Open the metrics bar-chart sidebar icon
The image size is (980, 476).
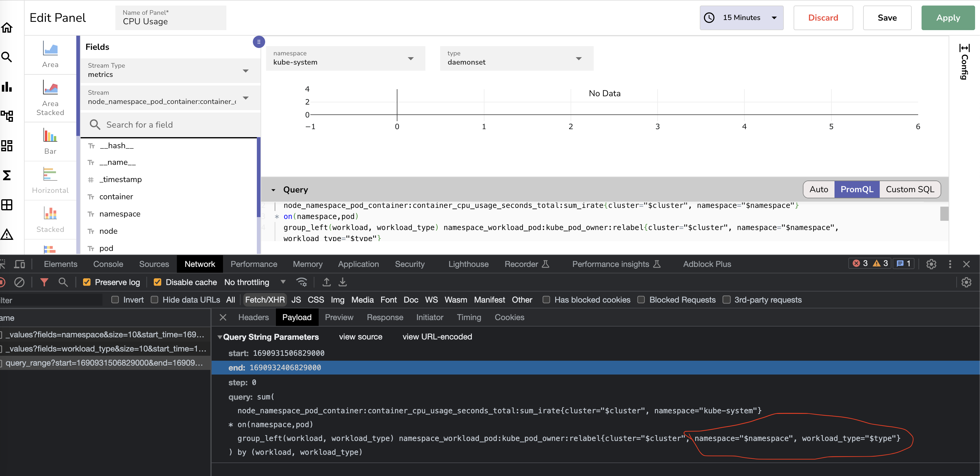pyautogui.click(x=7, y=87)
